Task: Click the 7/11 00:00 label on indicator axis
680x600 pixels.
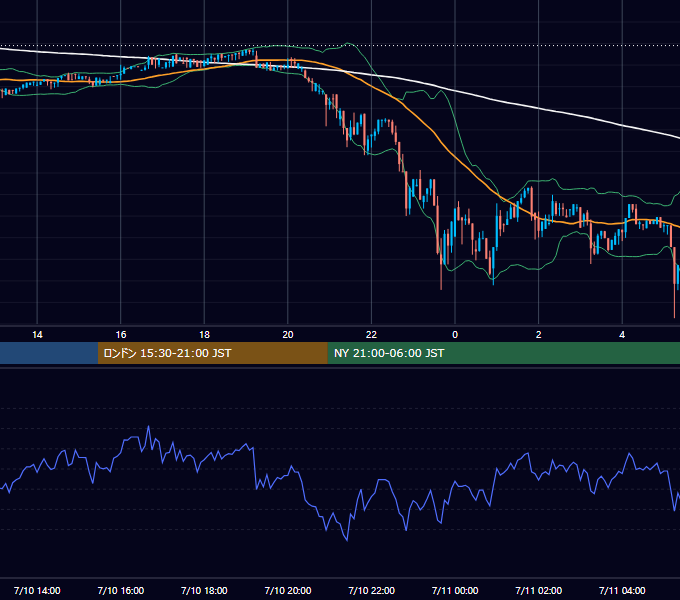Action: (x=455, y=590)
